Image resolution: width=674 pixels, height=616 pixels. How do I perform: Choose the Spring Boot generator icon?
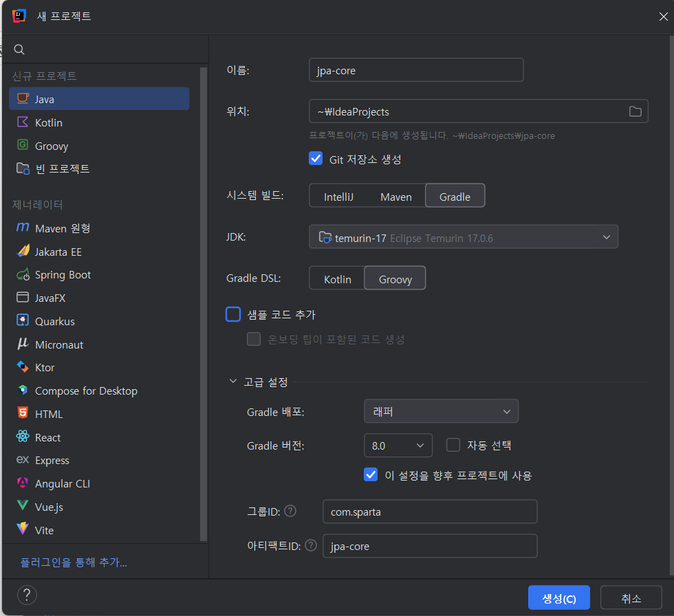[23, 274]
